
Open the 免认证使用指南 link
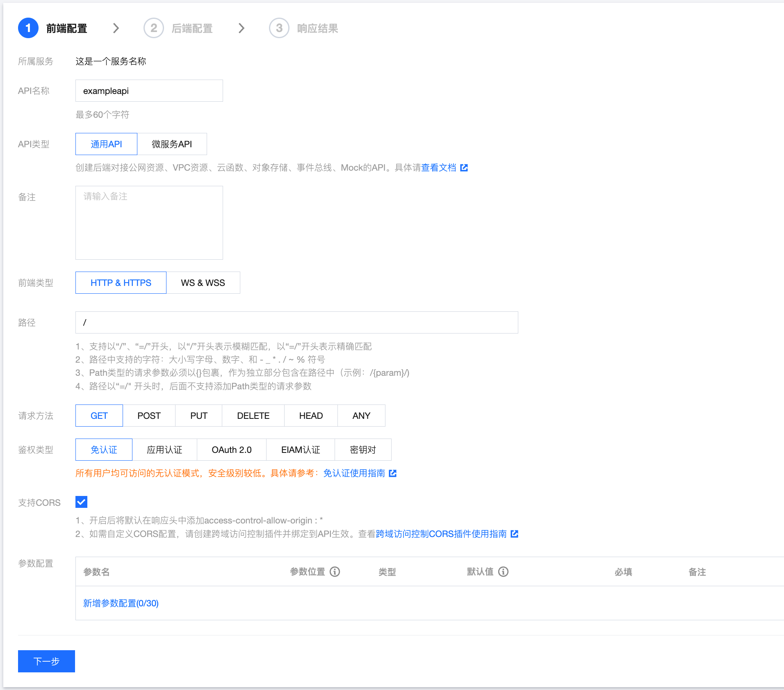354,473
